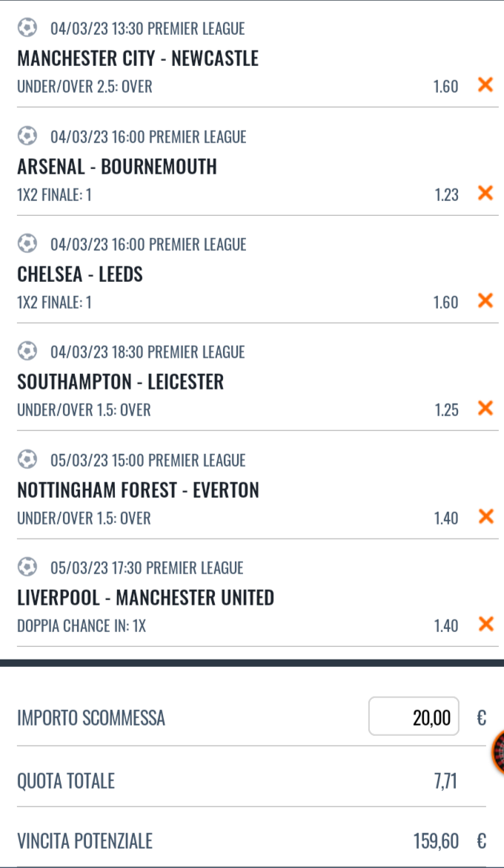Select the Quota Totale 7,71 value
The width and height of the screenshot is (504, 868).
[445, 780]
